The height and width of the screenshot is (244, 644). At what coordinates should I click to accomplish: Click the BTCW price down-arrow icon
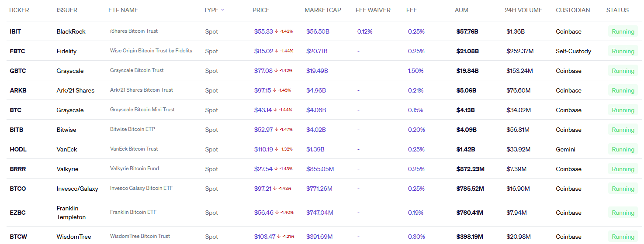pyautogui.click(x=279, y=237)
